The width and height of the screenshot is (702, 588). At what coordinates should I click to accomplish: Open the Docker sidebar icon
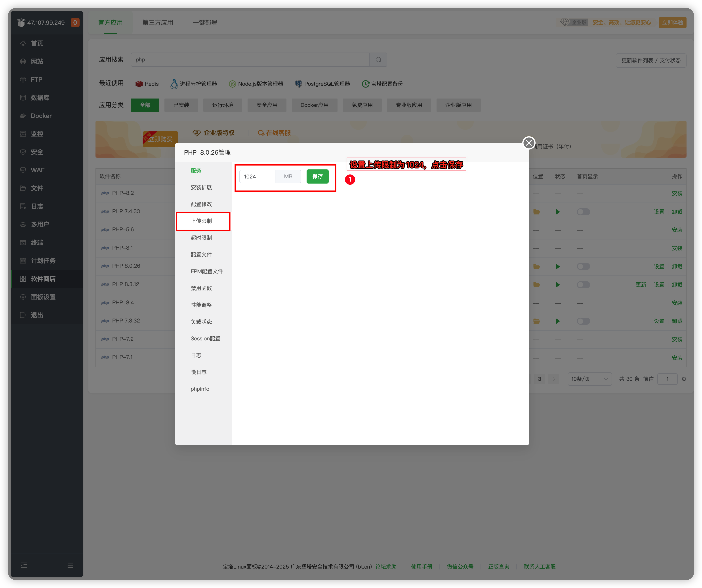coord(23,116)
